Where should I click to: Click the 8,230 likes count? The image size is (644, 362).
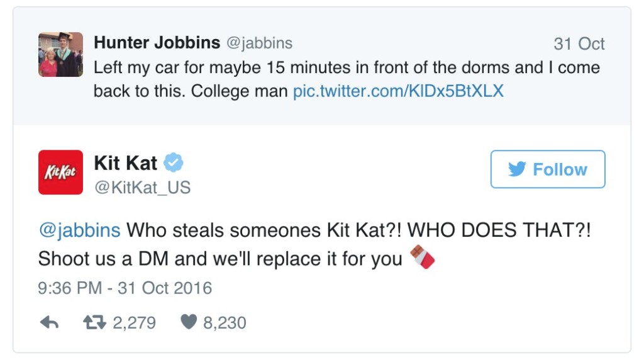click(225, 323)
